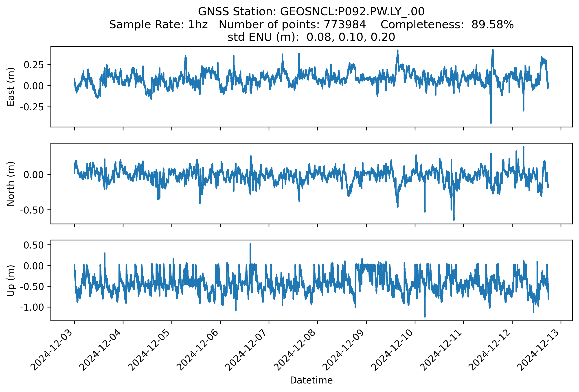579x392 pixels.
Task: Click the -0.50 tick on North axis
Action: 32,210
